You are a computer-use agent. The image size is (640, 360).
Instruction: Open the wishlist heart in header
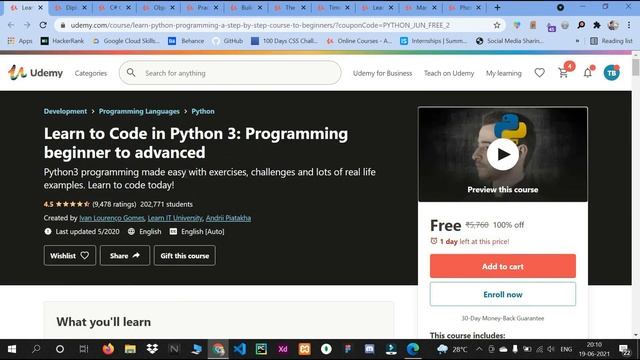(540, 73)
